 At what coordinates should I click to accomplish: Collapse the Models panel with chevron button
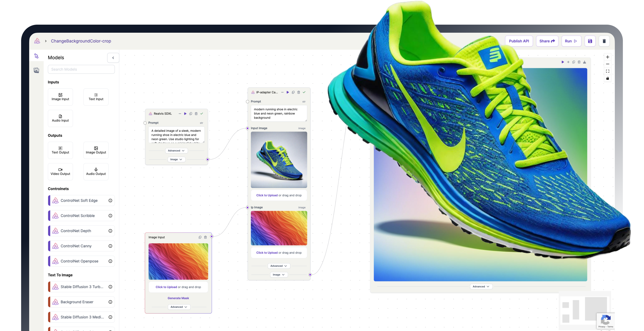tap(113, 58)
